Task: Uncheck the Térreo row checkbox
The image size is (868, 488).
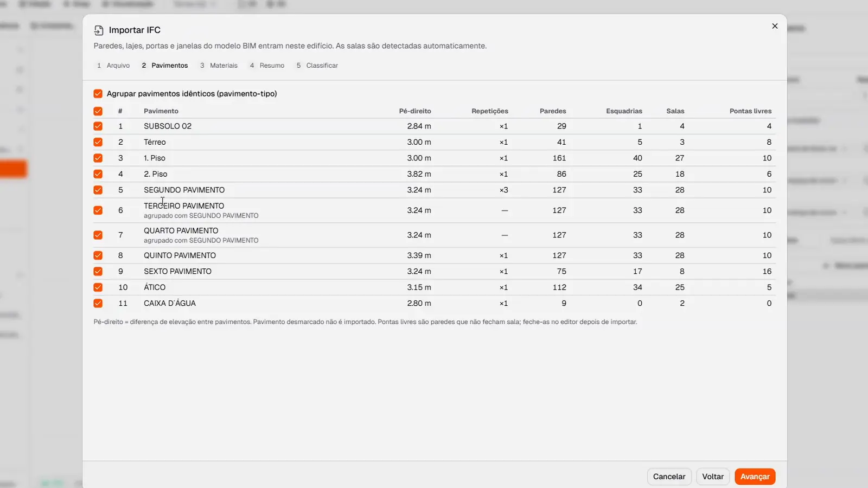Action: (98, 142)
